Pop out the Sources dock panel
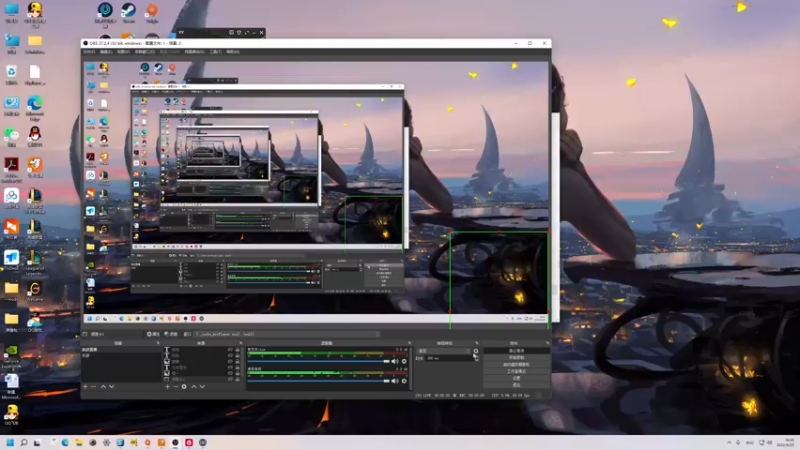Viewport: 800px width, 450px height. 241,343
